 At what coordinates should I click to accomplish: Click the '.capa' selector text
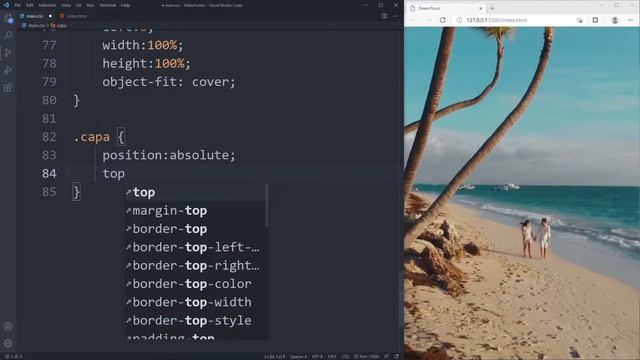91,137
